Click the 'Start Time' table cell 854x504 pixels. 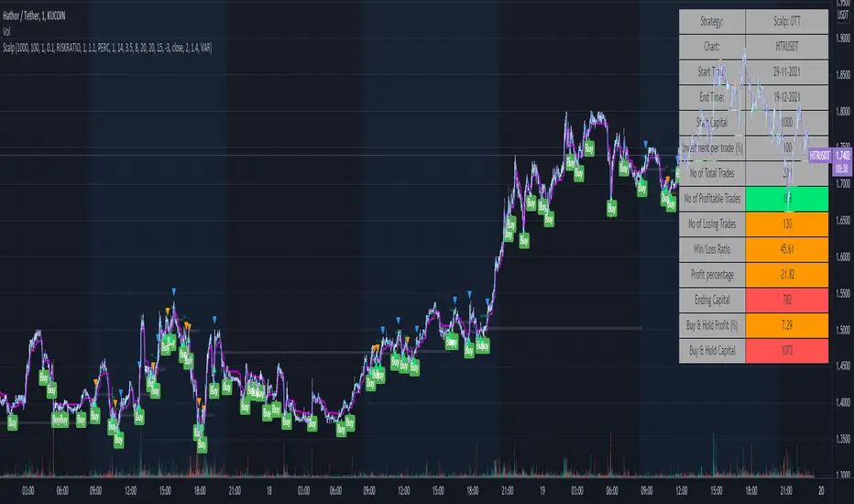pos(712,71)
